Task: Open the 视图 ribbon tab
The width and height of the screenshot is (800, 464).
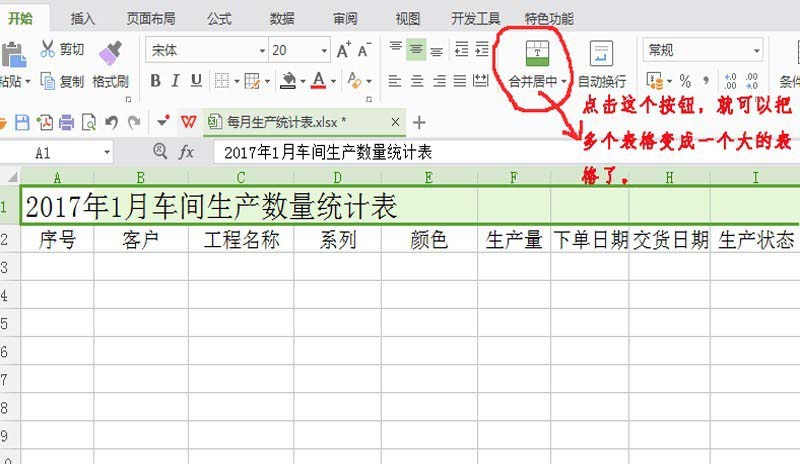Action: (x=408, y=18)
